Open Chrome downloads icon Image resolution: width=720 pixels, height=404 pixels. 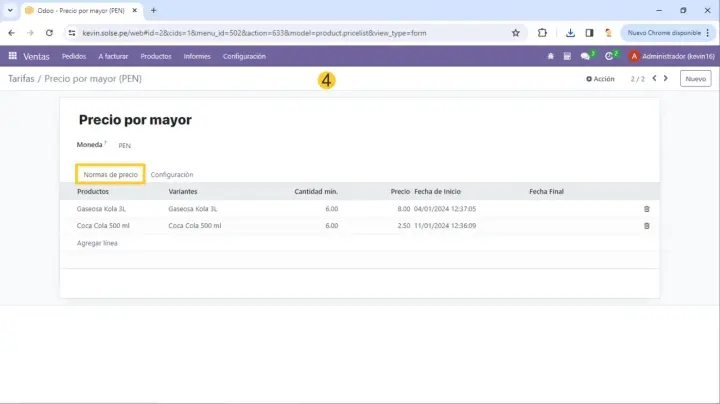[570, 32]
